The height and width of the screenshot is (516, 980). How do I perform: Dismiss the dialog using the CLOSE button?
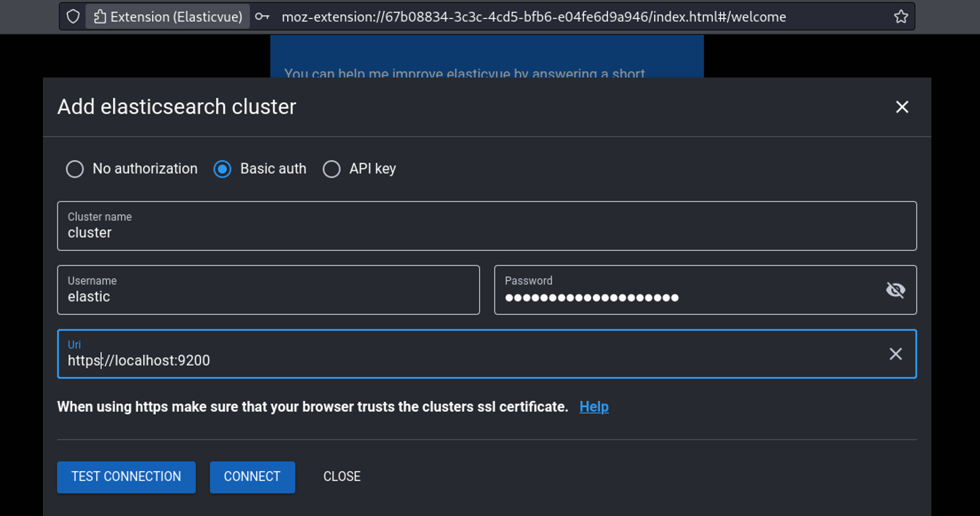click(x=342, y=477)
